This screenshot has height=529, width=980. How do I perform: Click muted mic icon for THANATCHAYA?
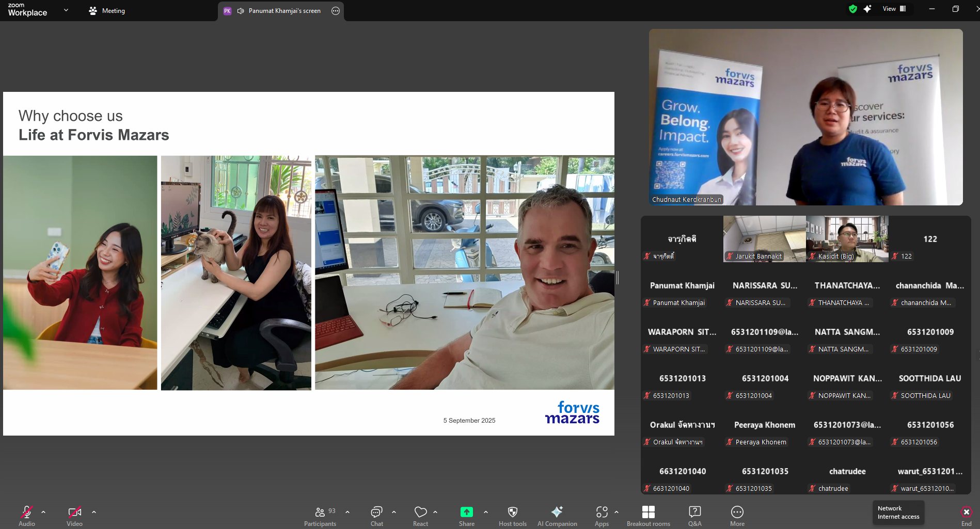pos(812,302)
